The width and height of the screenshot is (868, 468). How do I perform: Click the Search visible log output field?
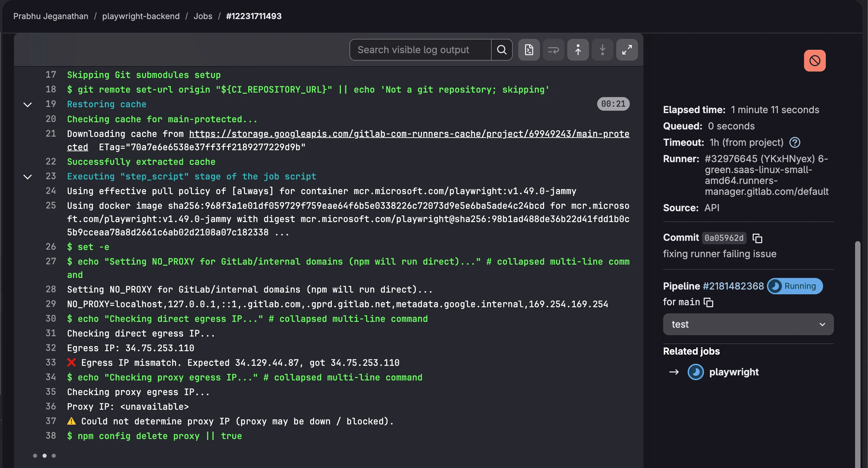(420, 50)
